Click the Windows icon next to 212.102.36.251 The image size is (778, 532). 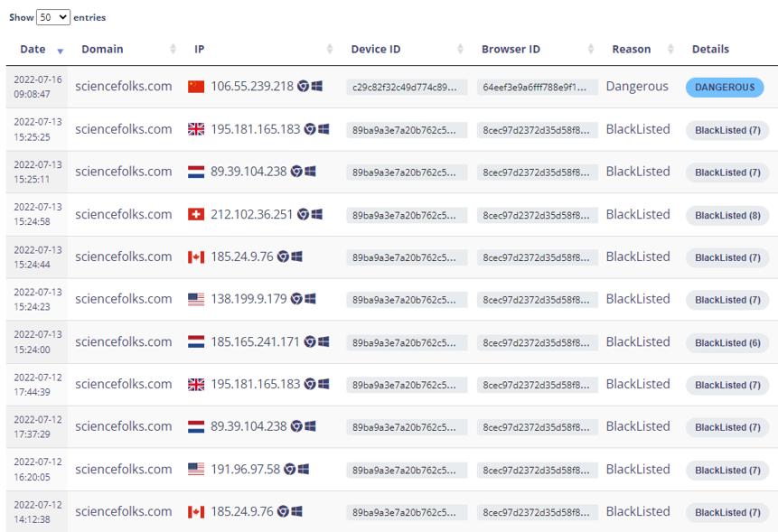(x=316, y=214)
